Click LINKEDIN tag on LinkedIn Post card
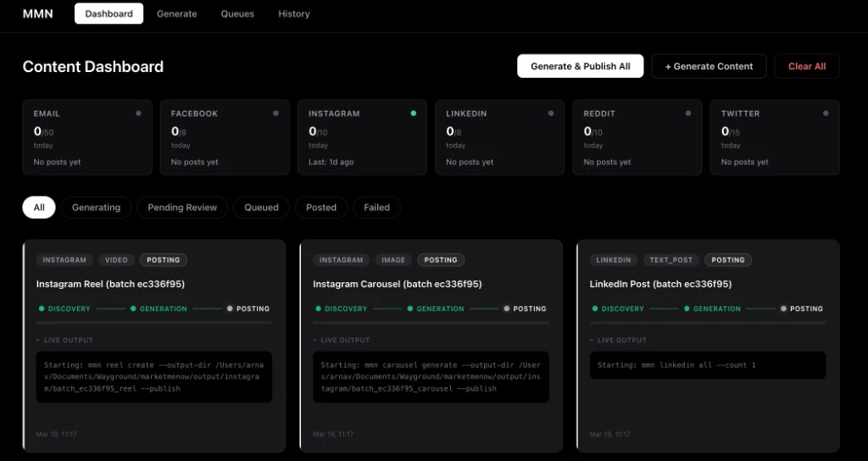 point(614,260)
